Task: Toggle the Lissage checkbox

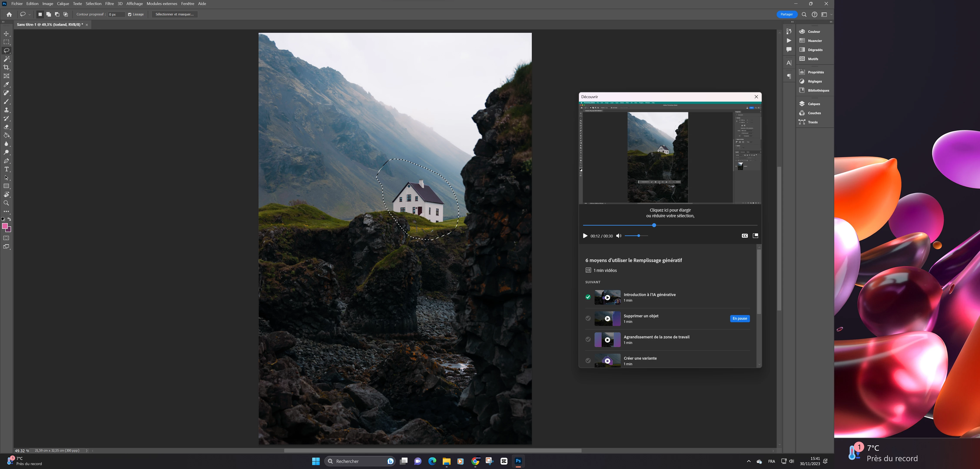Action: click(130, 15)
